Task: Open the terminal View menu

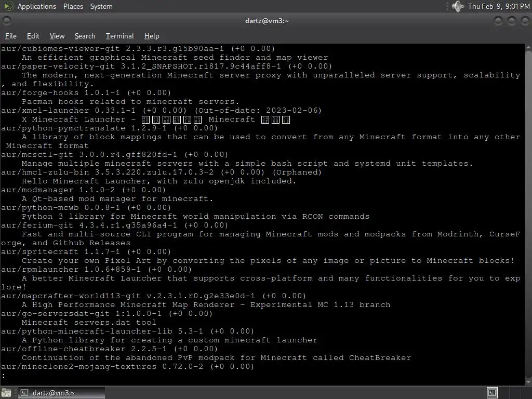Action: [57, 36]
